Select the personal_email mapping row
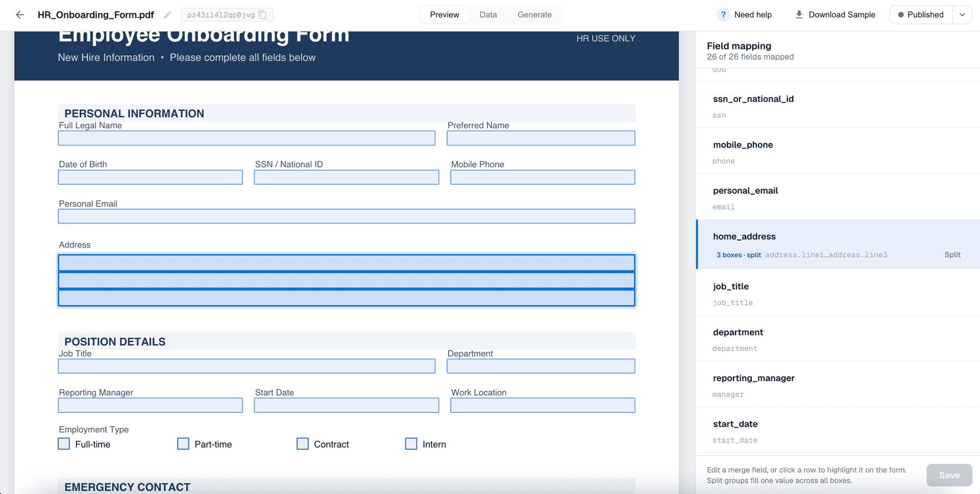Viewport: 980px width, 494px height. 838,197
